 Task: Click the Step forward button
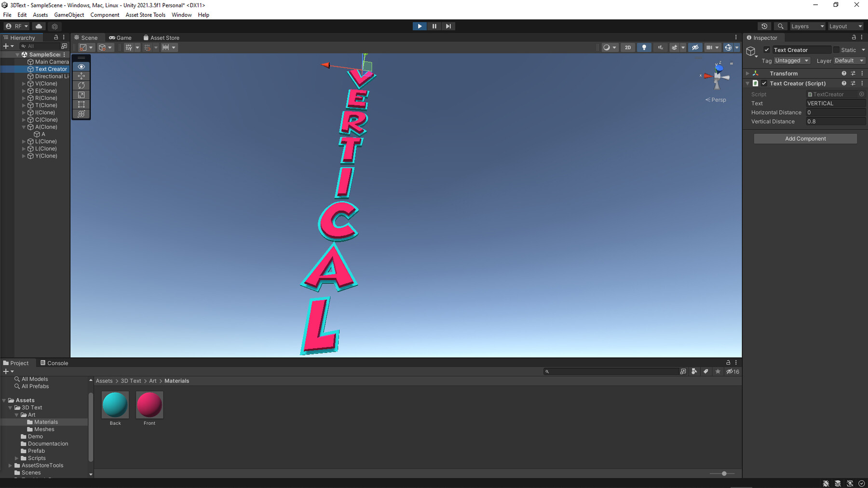coord(448,26)
